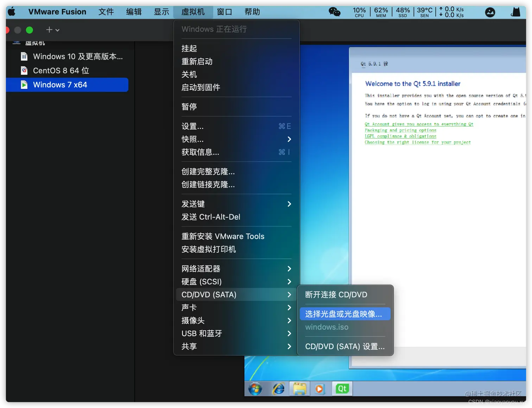Click the Windows 7 x64 running icon
532x408 pixels.
tap(24, 85)
